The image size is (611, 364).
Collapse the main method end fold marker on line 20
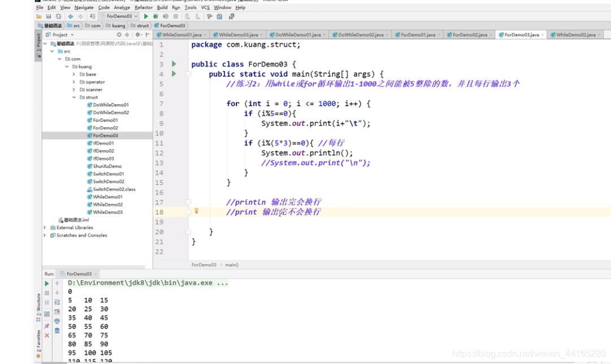pos(188,232)
